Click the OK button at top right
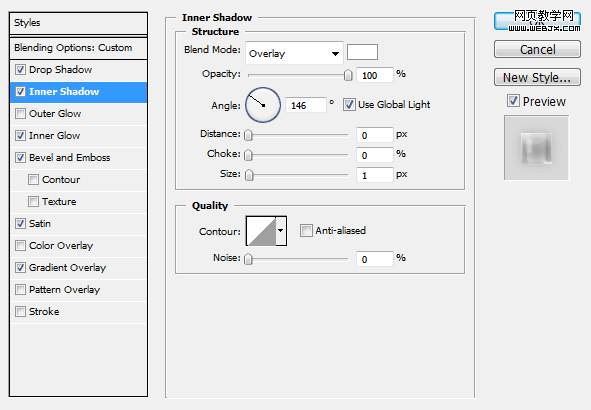 click(537, 21)
